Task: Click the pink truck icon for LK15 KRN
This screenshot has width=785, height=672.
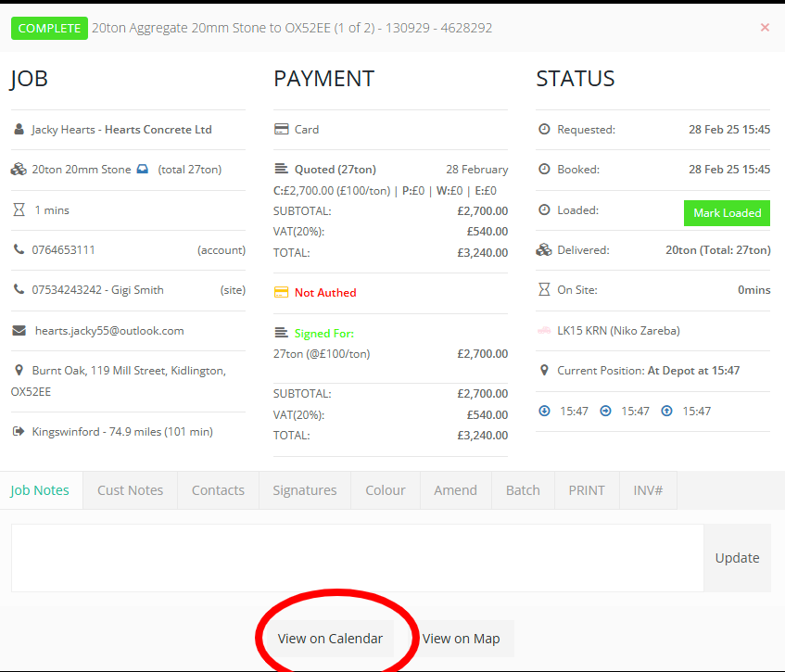Action: click(544, 331)
